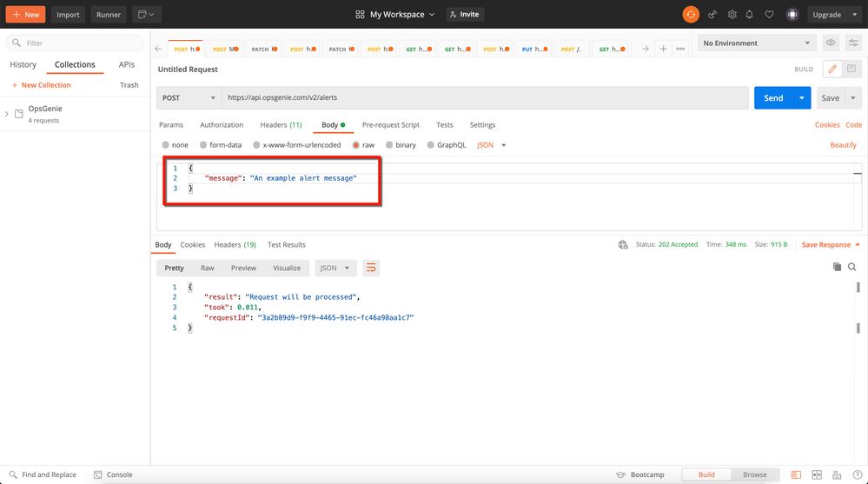Open Find and Replace in status bar
Image resolution: width=868 pixels, height=484 pixels.
coord(43,474)
